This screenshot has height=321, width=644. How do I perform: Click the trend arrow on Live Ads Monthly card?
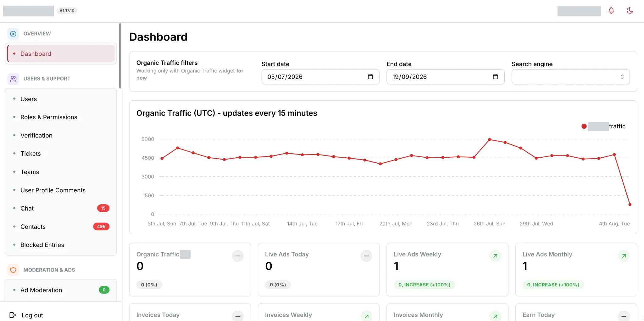coord(624,256)
